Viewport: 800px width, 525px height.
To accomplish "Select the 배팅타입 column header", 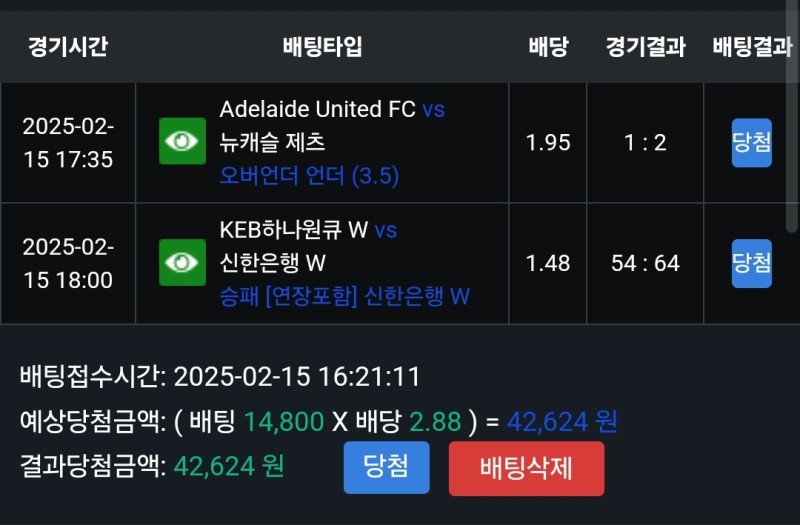I will click(x=322, y=46).
